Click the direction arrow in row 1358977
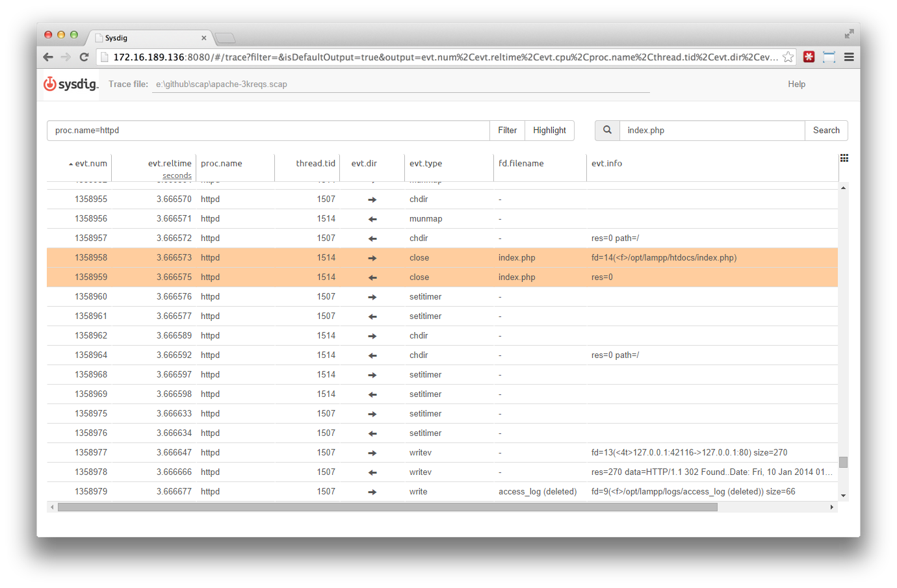897x588 pixels. click(372, 453)
